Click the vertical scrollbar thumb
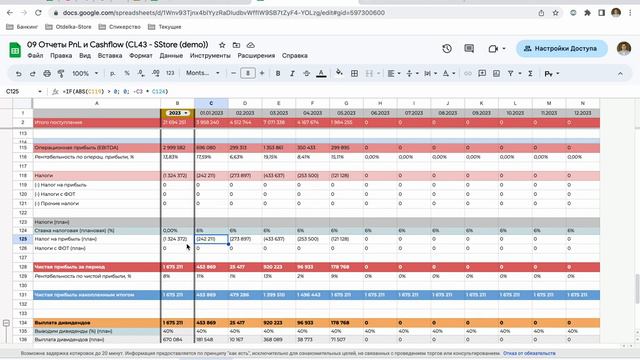The height and width of the screenshot is (360, 640). click(637, 289)
